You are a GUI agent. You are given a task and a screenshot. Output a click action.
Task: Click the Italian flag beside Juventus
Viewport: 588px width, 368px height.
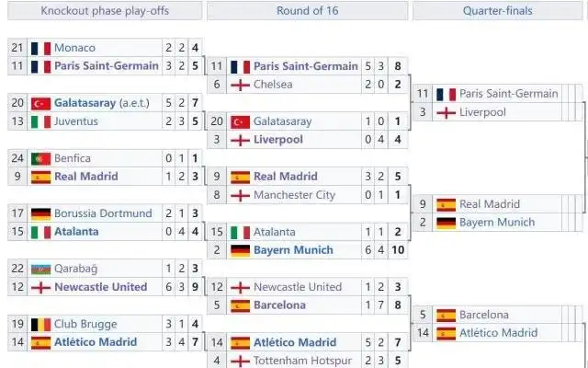click(40, 121)
